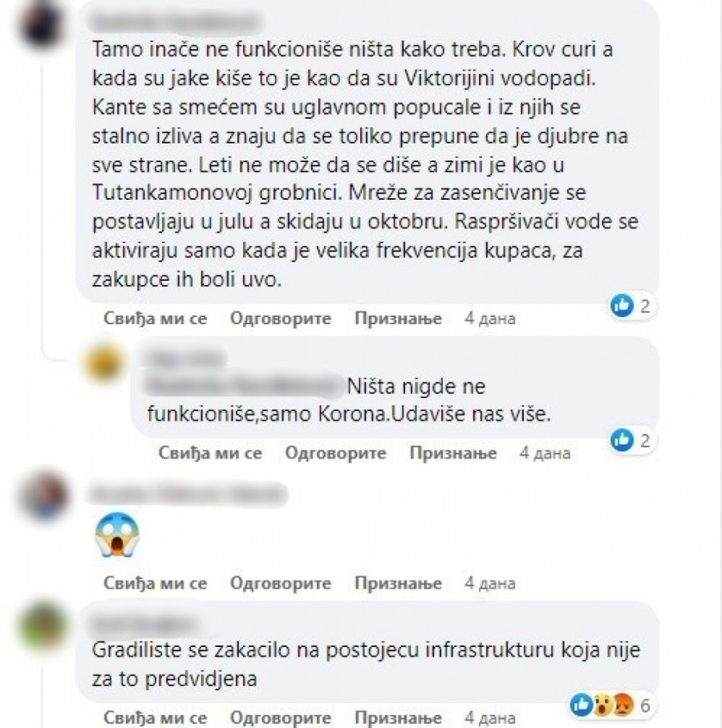This screenshot has height=728, width=722.
Task: Click the wow emoji reaction on Gradiliste comment
Action: (602, 706)
